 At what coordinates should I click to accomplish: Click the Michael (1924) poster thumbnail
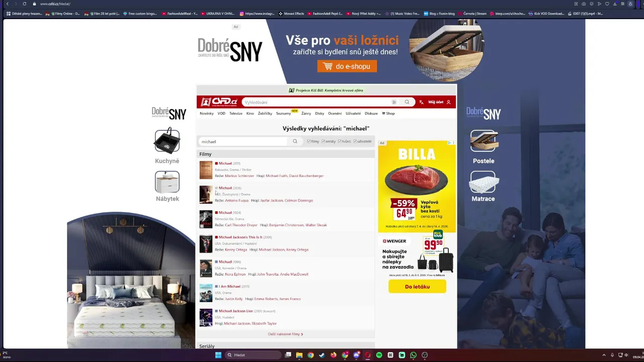(x=206, y=219)
